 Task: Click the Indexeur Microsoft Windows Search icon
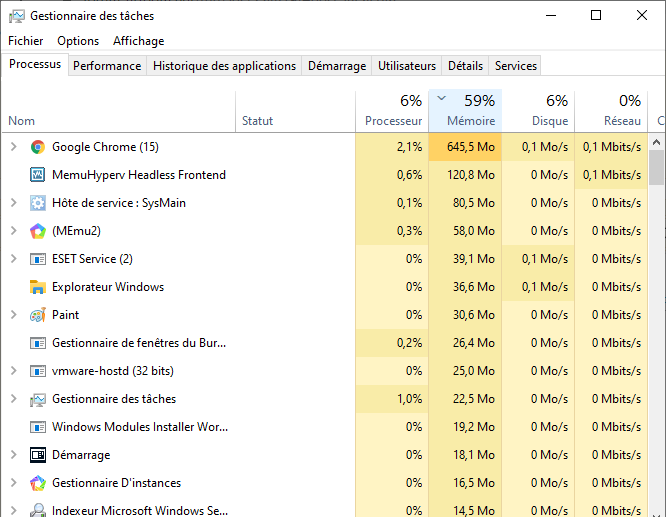point(38,510)
